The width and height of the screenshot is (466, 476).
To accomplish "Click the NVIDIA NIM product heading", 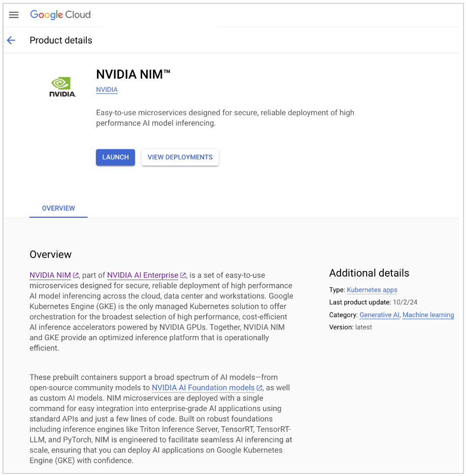I will [134, 75].
